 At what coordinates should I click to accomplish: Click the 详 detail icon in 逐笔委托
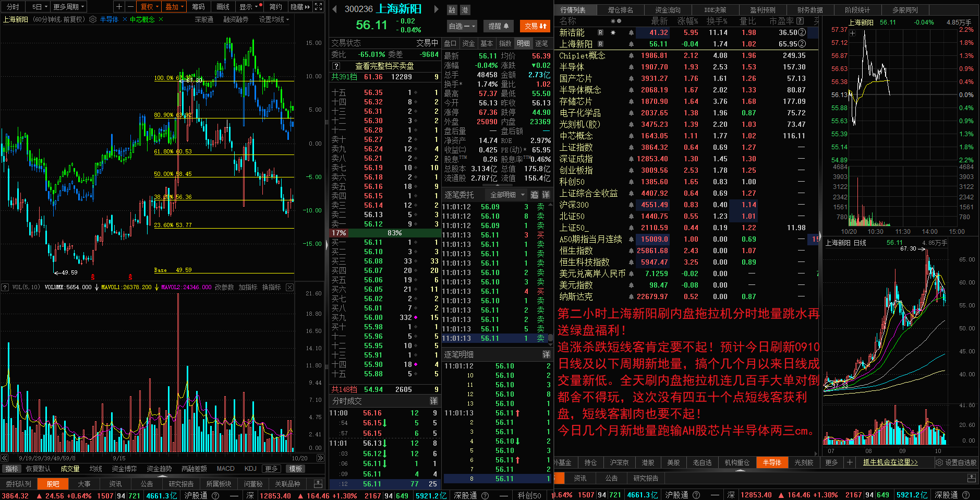pyautogui.click(x=546, y=195)
